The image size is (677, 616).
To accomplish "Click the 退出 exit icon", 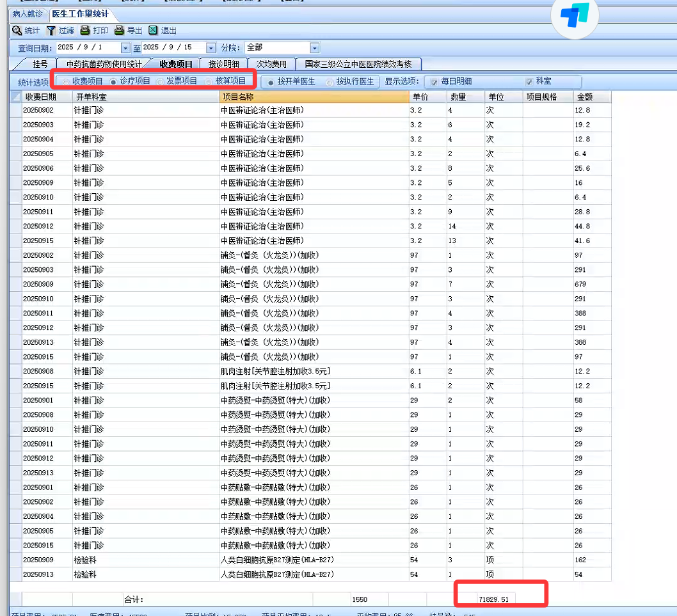I will click(153, 31).
